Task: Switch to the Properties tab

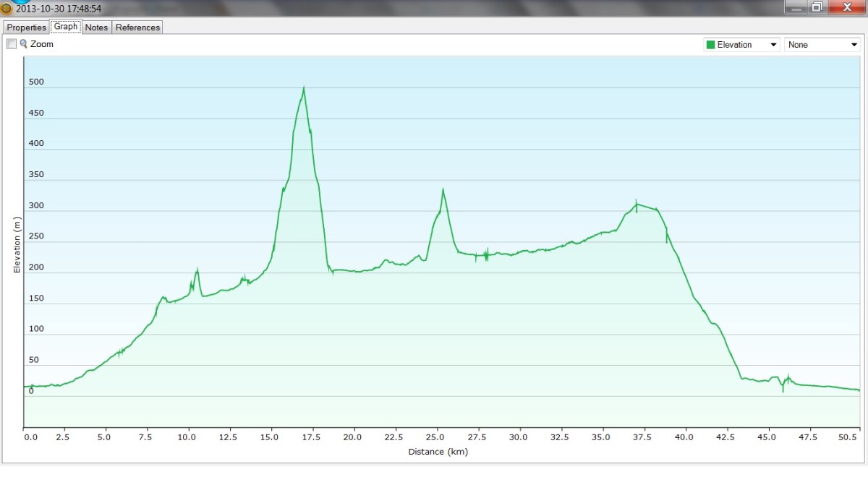Action: click(x=27, y=27)
